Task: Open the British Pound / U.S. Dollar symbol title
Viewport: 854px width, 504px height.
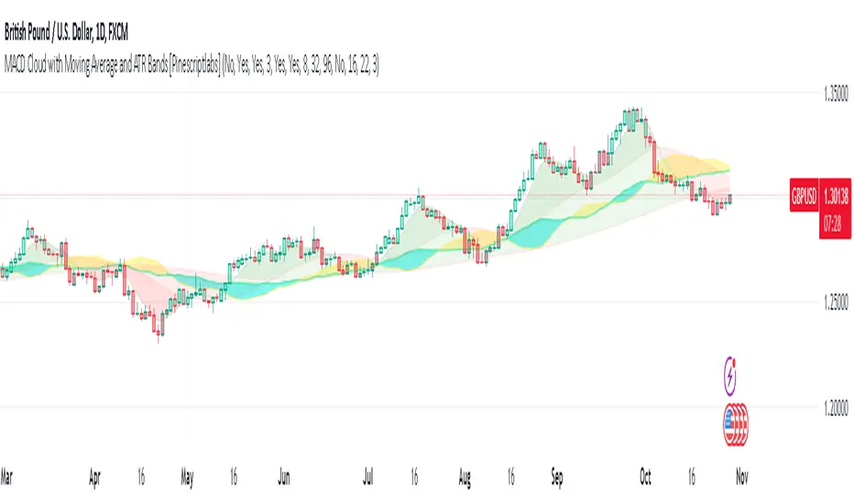Action: click(66, 33)
